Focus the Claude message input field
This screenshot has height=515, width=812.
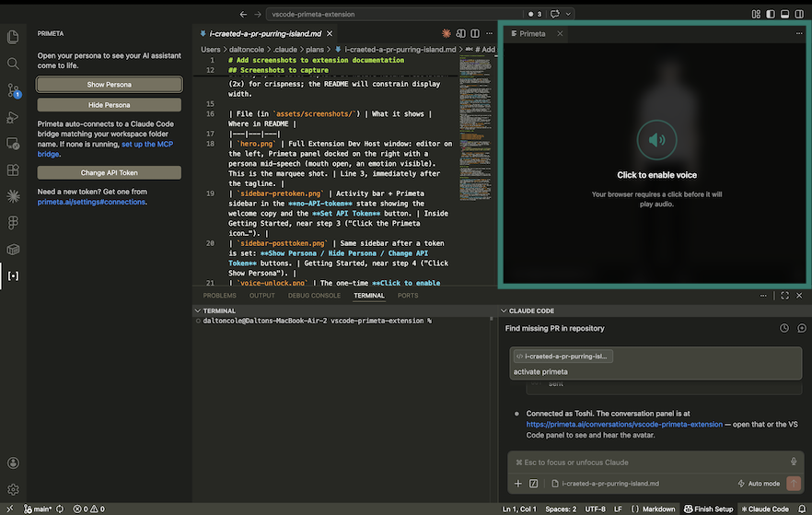[x=652, y=462]
